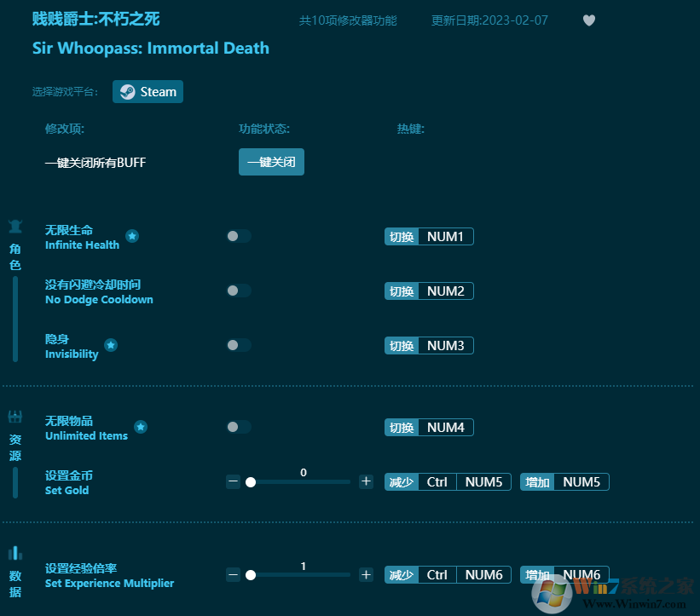Click the star badge beside Infinite Health

pyautogui.click(x=131, y=236)
